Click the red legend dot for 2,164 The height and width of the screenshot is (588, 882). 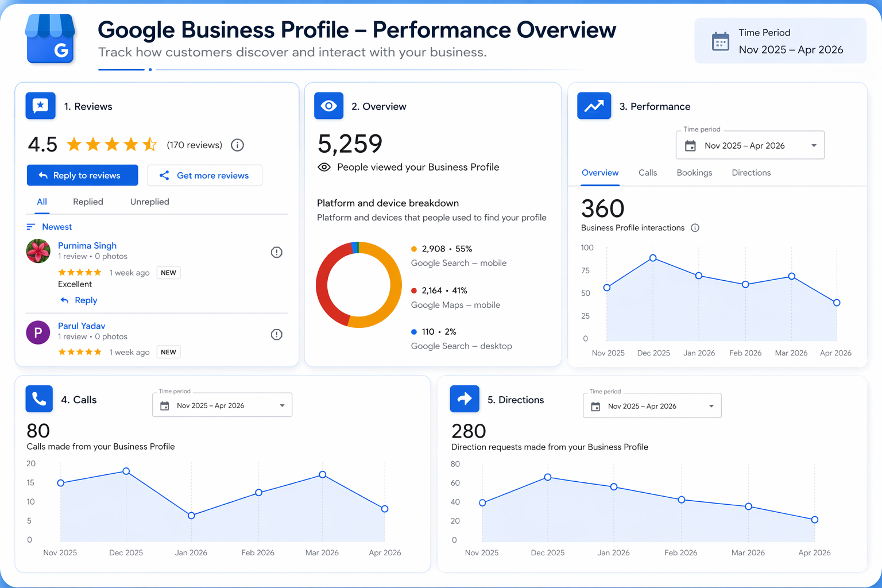(x=414, y=291)
